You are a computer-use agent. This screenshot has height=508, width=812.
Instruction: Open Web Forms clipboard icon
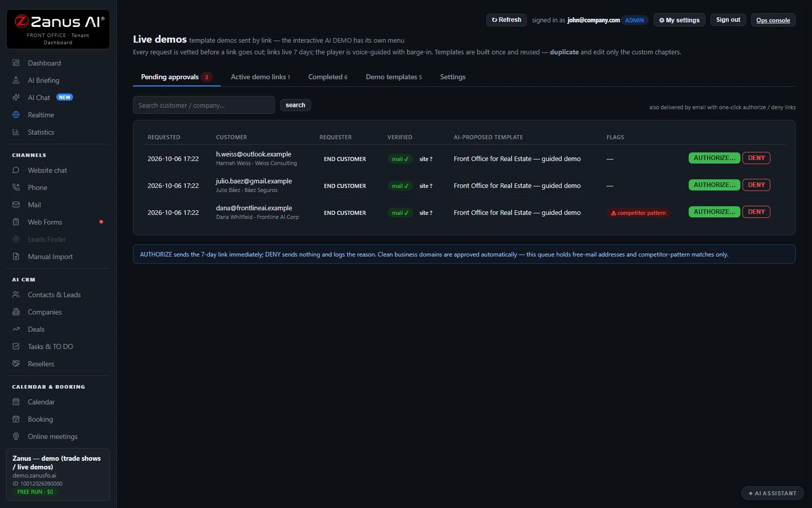coord(16,222)
